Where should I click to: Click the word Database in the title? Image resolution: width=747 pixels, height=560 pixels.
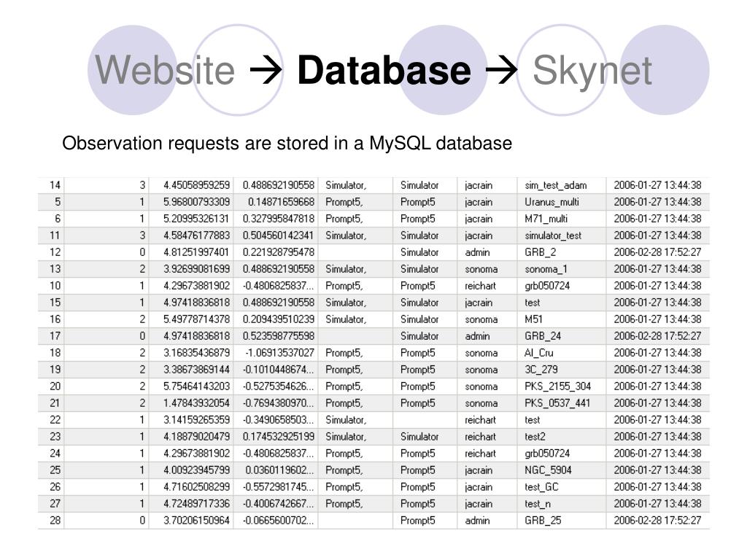pos(384,71)
